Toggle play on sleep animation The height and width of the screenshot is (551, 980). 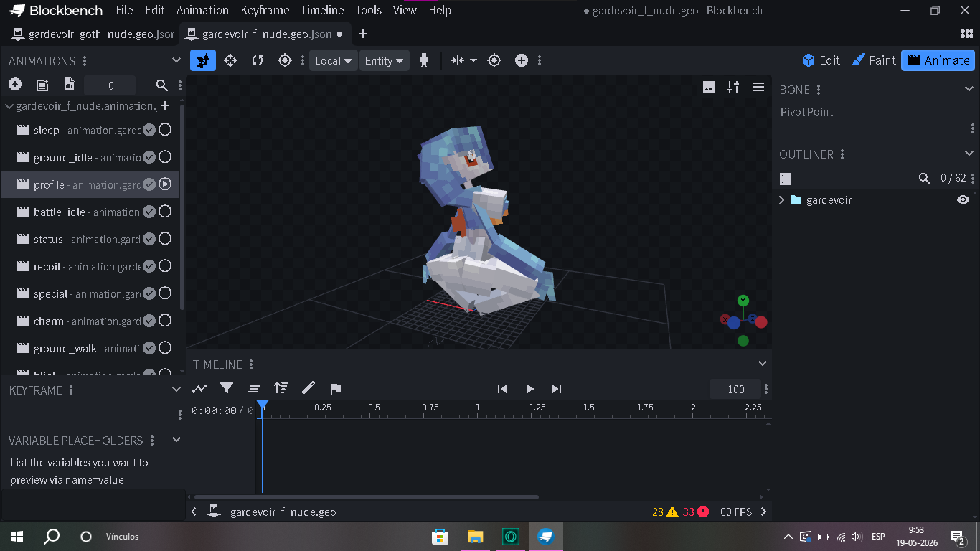coord(165,130)
